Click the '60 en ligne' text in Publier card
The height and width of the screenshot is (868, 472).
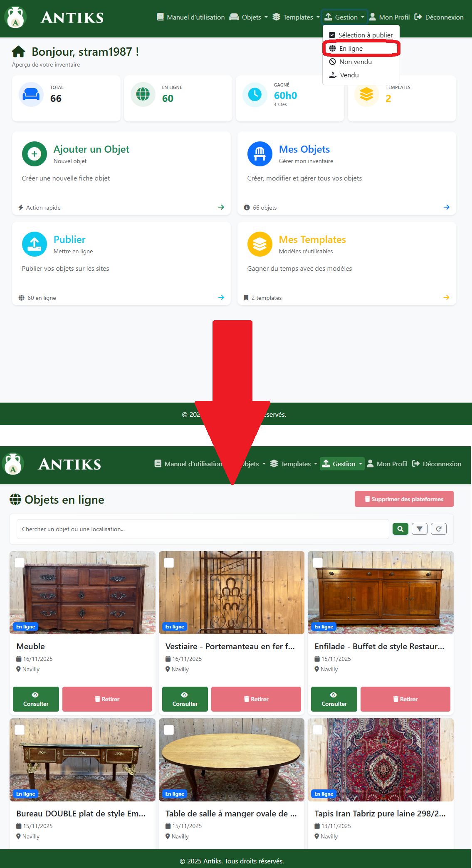point(42,298)
